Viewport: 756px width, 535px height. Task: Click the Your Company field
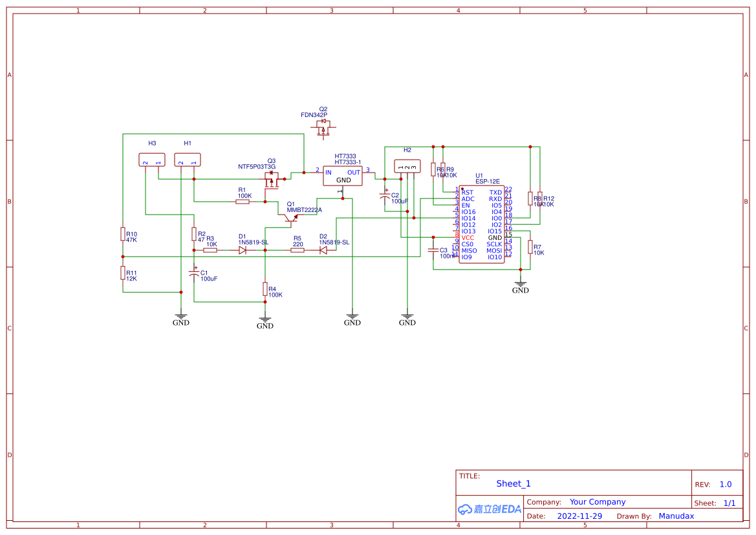[597, 501]
